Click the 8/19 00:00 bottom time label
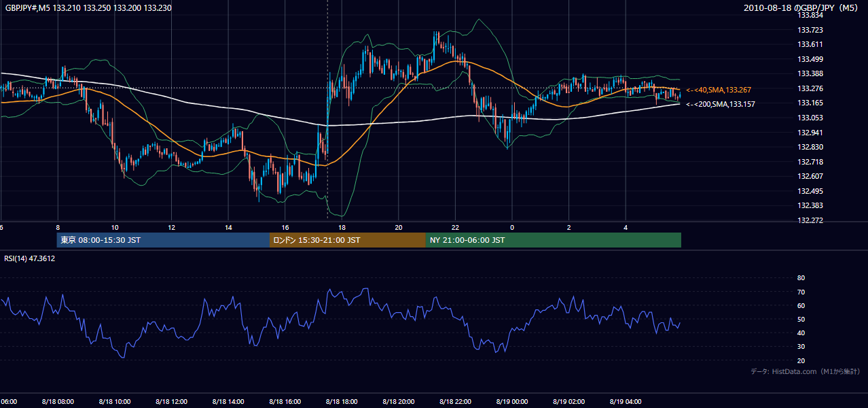 [512, 402]
